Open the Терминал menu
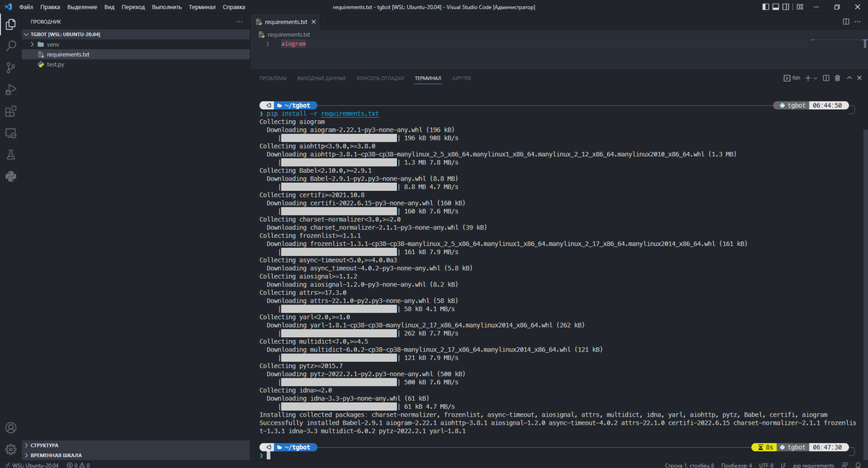 pyautogui.click(x=201, y=7)
